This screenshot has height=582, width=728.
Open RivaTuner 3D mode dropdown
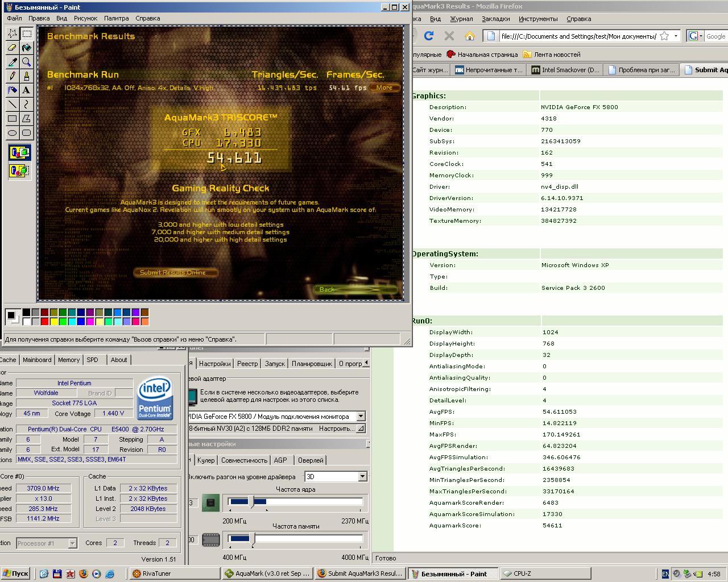362,477
